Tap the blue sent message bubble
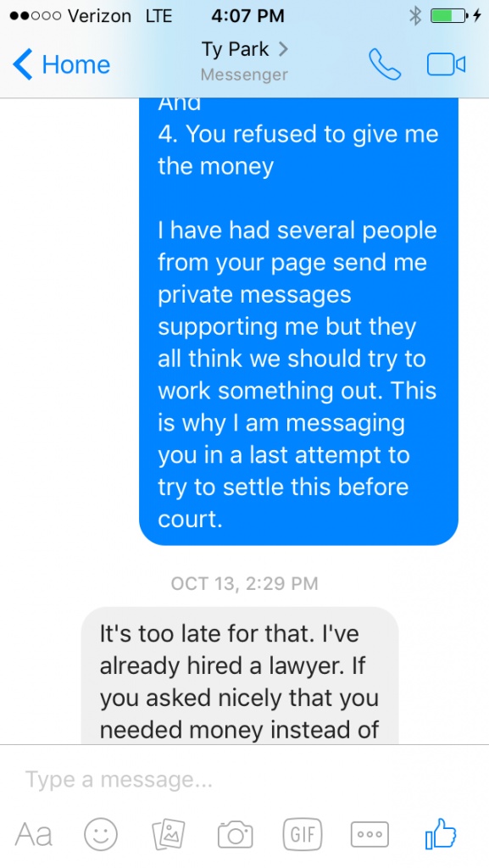This screenshot has width=489, height=868. click(298, 321)
